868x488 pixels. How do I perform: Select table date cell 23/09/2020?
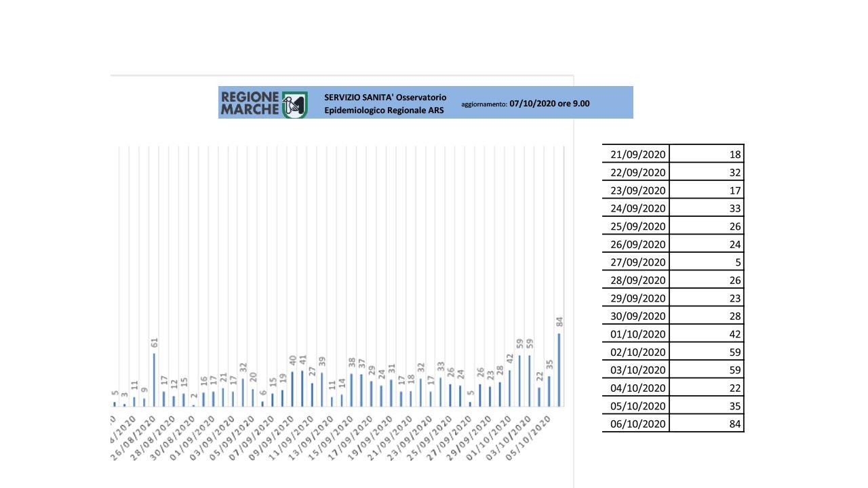[636, 190]
